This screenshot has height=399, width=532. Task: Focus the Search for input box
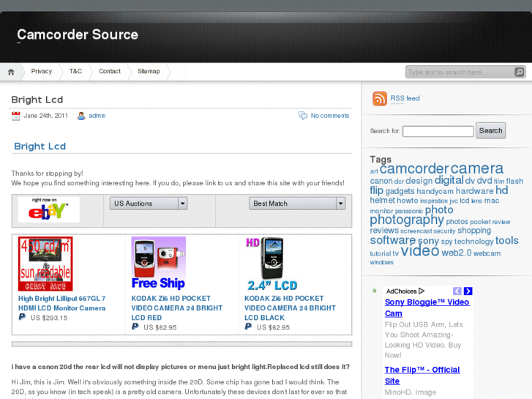(438, 131)
